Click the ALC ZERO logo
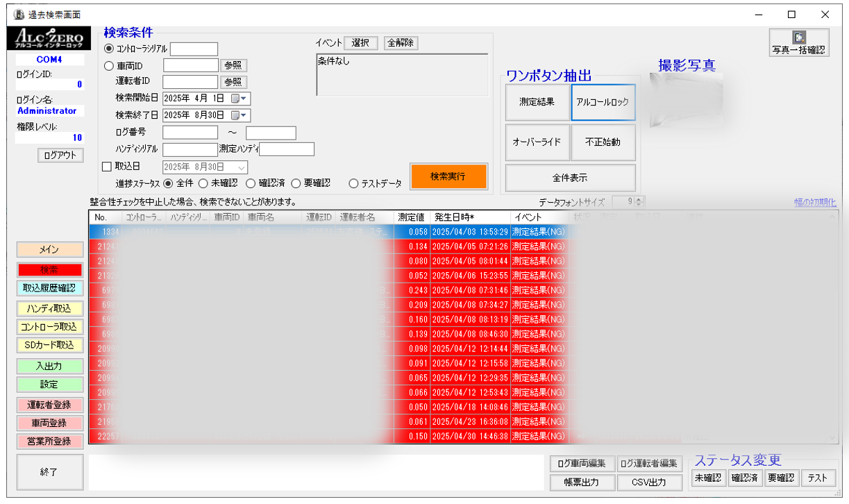 point(49,39)
